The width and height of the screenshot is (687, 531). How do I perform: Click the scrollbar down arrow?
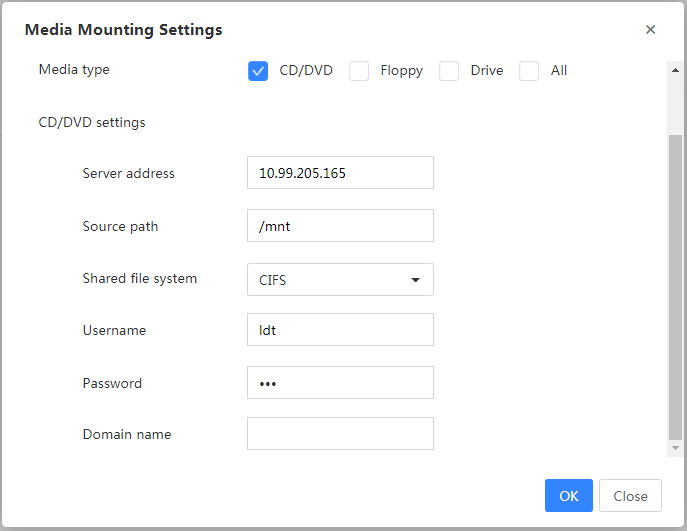pos(675,448)
